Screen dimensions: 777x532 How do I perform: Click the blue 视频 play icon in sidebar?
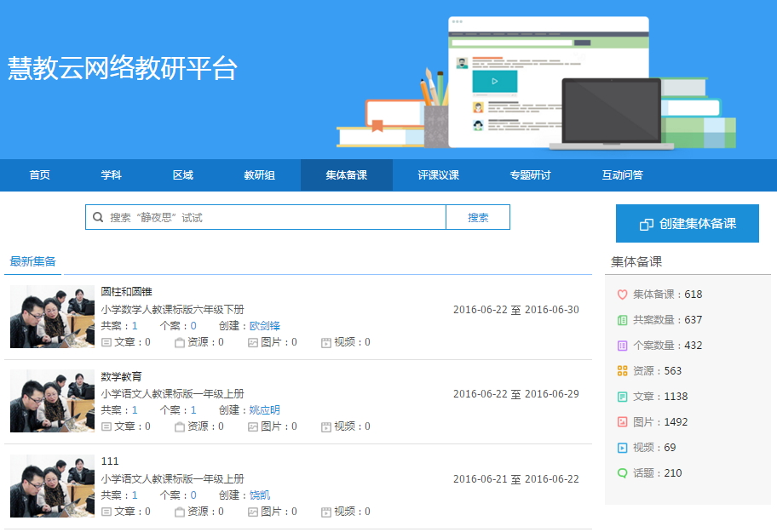622,448
